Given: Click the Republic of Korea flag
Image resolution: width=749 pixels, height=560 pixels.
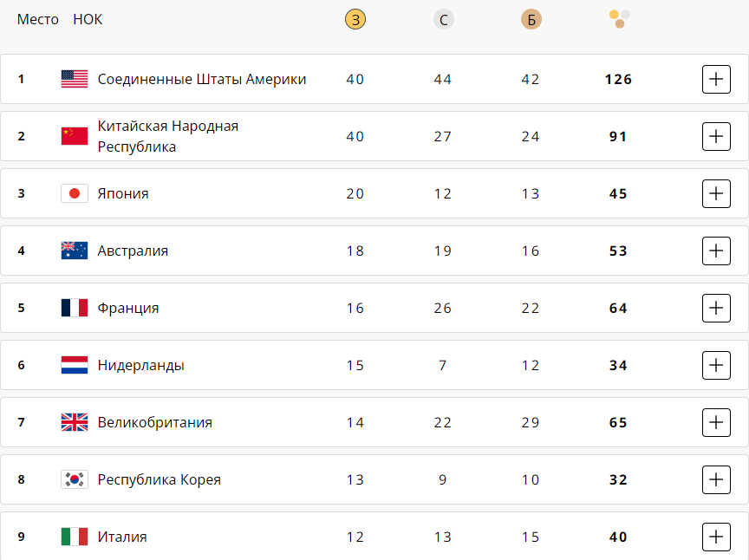Looking at the screenshot, I should pos(75,479).
